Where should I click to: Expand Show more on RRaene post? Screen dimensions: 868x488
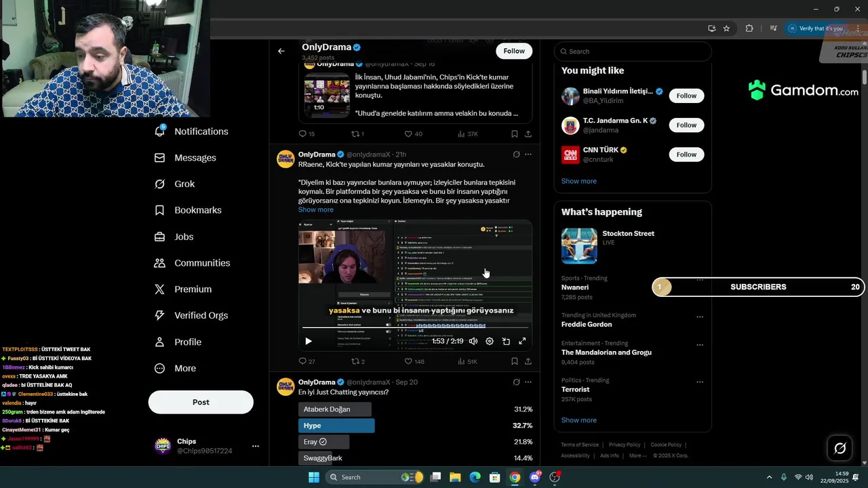(x=316, y=209)
